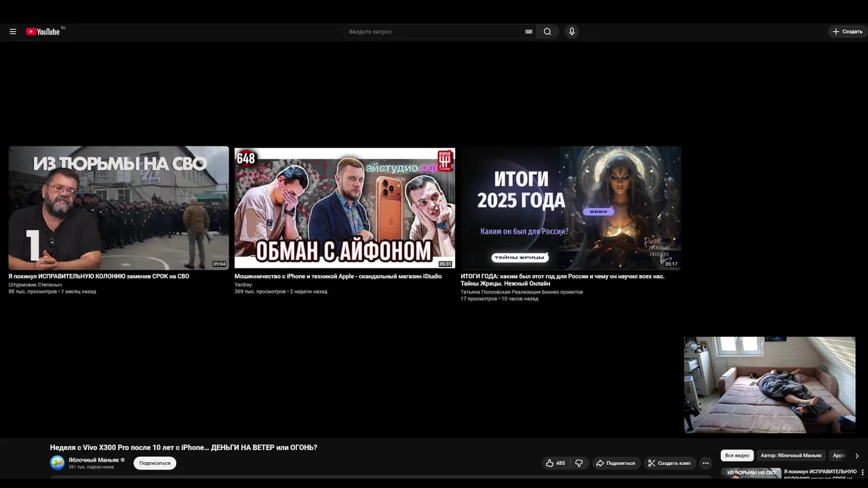This screenshot has width=868, height=488.
Task: Like the video with thumbs up 485
Action: [x=555, y=463]
